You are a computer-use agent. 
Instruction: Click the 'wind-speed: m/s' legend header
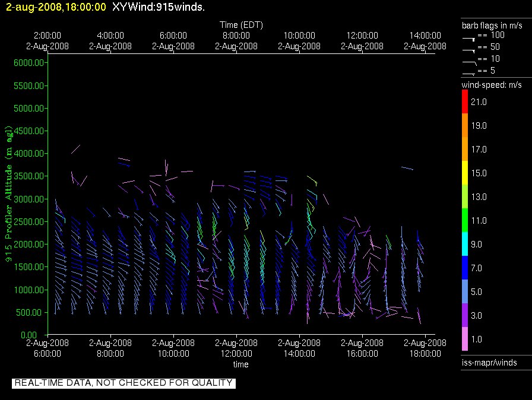pyautogui.click(x=492, y=85)
